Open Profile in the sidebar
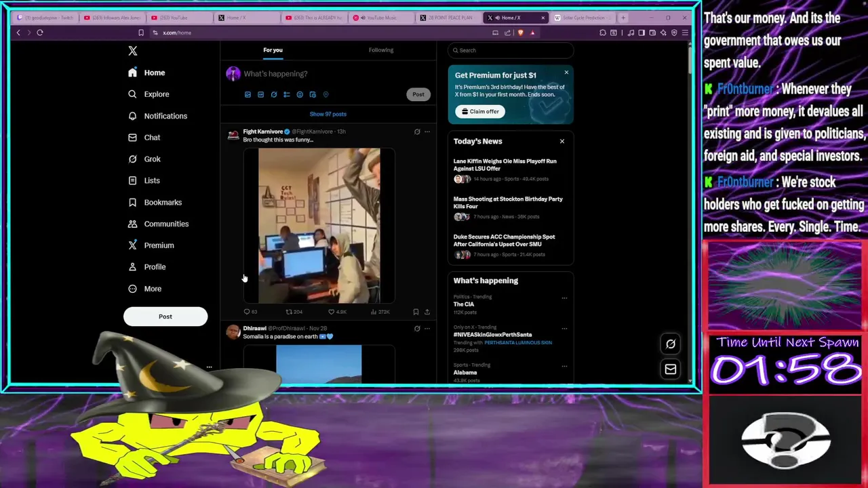 pyautogui.click(x=146, y=267)
